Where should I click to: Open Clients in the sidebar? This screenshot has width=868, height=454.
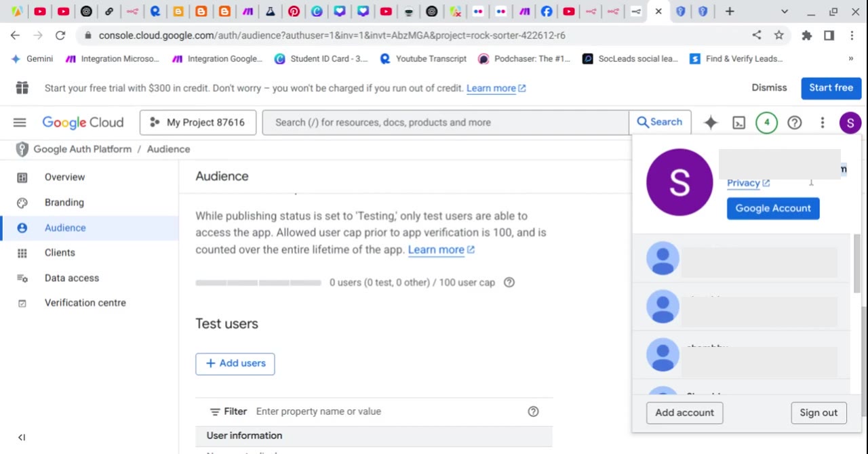click(60, 253)
